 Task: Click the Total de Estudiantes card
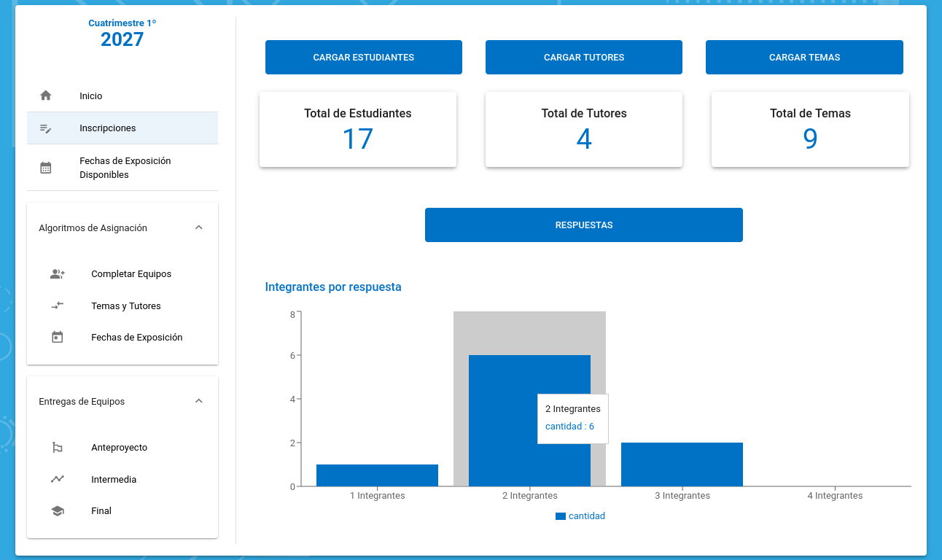point(357,129)
